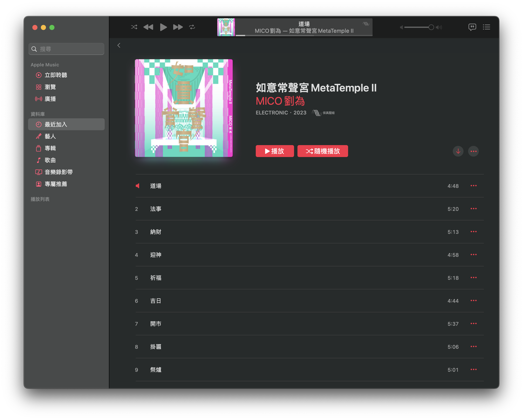Go back to the previous track
Image resolution: width=523 pixels, height=420 pixels.
tap(148, 27)
